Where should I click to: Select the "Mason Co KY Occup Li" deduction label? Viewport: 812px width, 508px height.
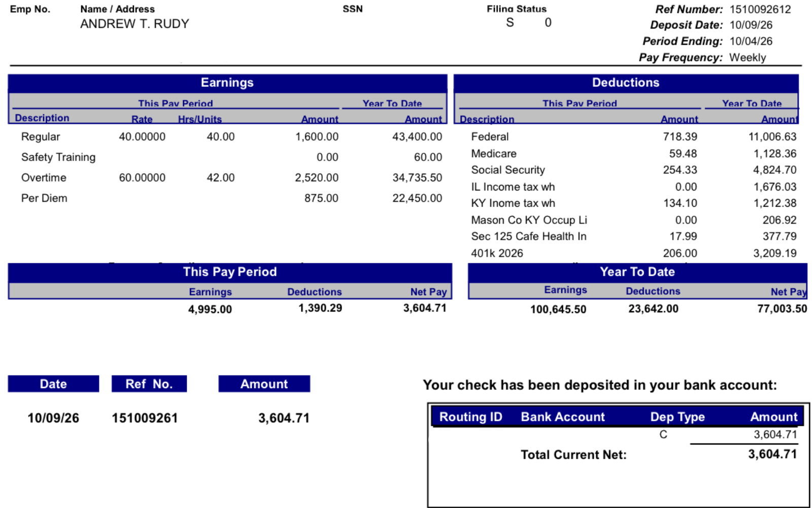point(529,220)
